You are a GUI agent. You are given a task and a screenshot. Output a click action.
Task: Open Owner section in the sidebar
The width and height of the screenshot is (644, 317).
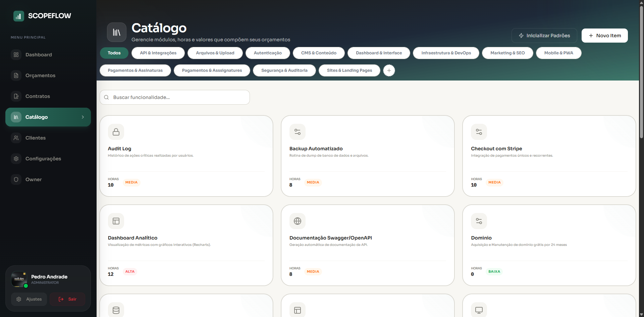click(x=48, y=179)
